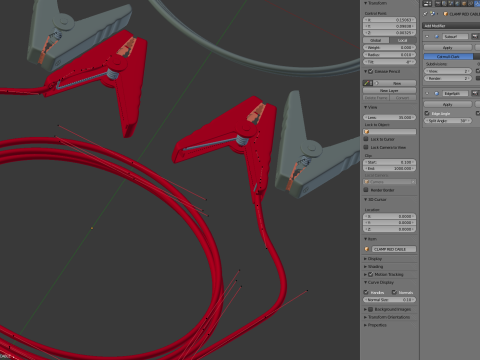480x360 pixels.
Task: Click the Normal Size value field
Action: 389,299
